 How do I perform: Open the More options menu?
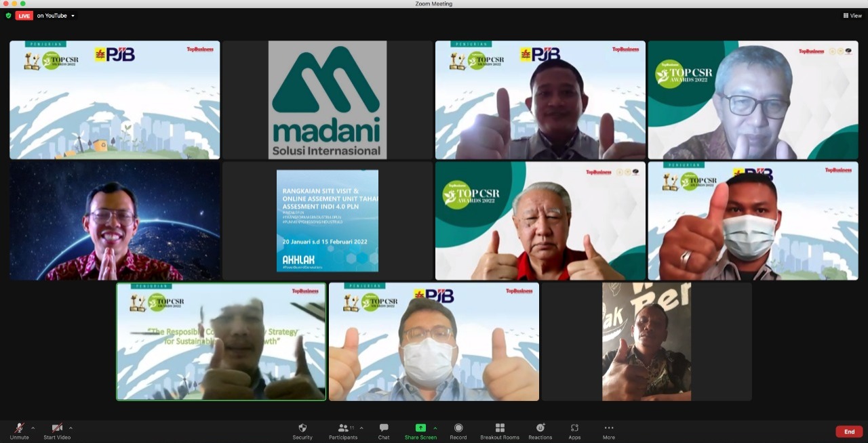(x=609, y=431)
